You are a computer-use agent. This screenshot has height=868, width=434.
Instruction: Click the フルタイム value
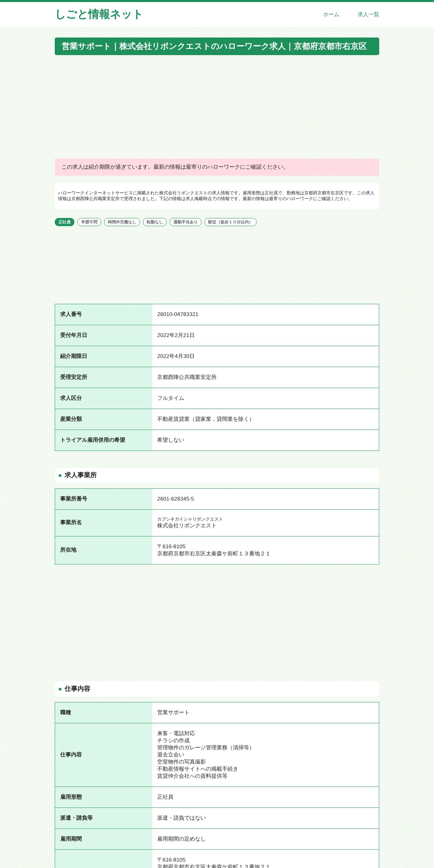click(x=171, y=398)
